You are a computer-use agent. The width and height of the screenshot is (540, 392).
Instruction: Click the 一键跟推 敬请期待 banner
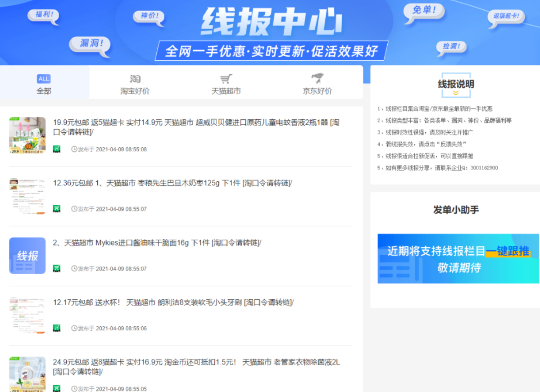tap(458, 258)
